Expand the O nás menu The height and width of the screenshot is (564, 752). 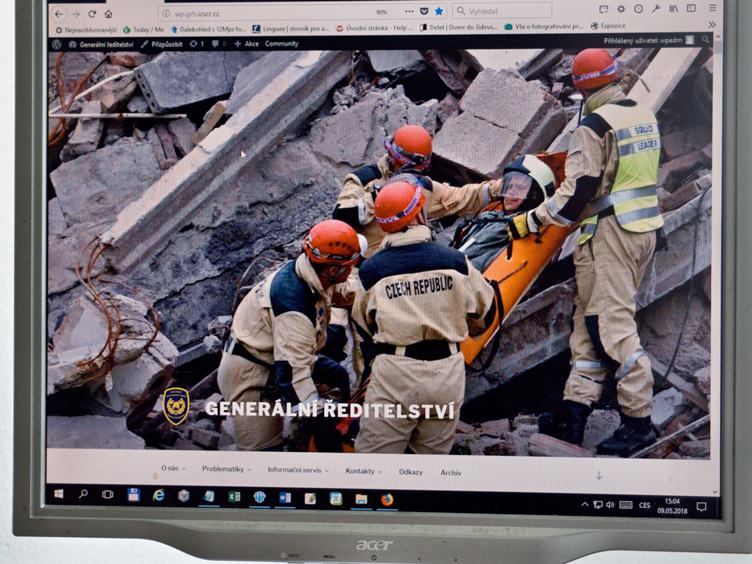click(x=173, y=469)
